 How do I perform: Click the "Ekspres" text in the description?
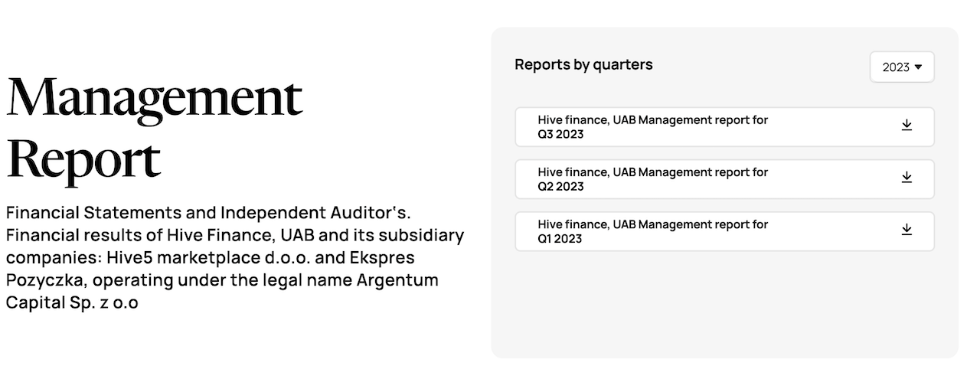pyautogui.click(x=381, y=257)
